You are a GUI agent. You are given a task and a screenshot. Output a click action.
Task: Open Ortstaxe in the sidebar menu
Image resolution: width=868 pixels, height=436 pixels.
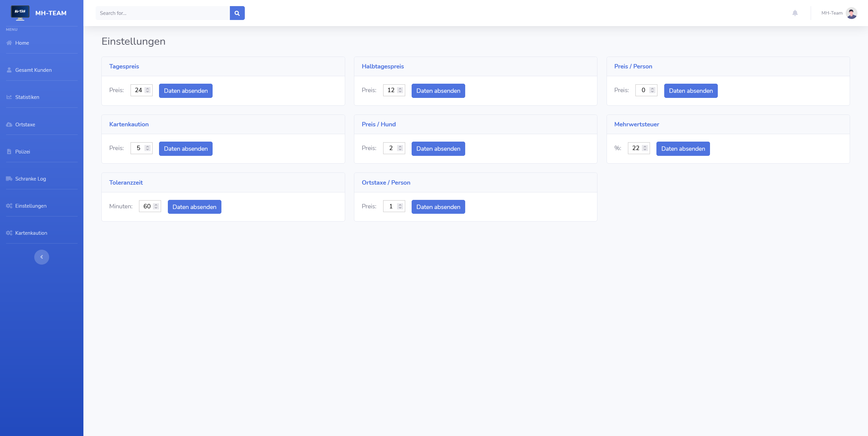pos(25,125)
